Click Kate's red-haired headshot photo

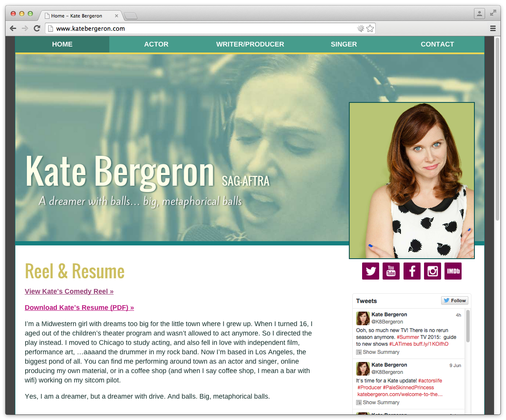point(412,180)
